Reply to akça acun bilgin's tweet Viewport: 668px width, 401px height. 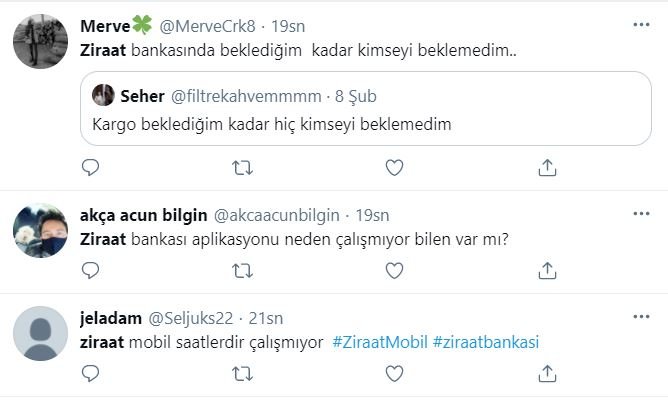pos(90,271)
